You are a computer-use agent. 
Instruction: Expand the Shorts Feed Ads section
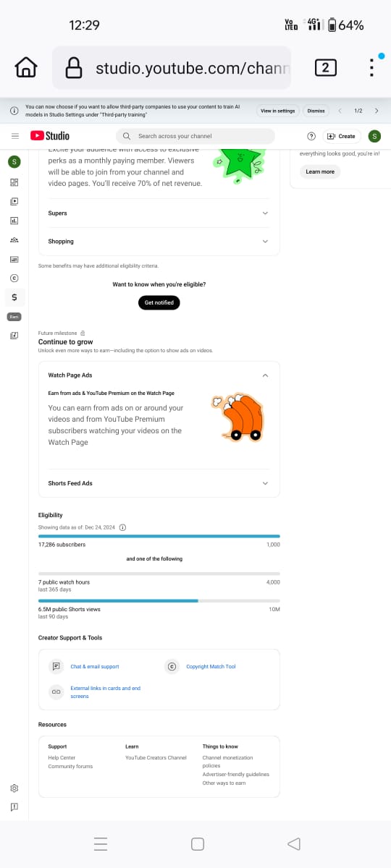coord(159,483)
